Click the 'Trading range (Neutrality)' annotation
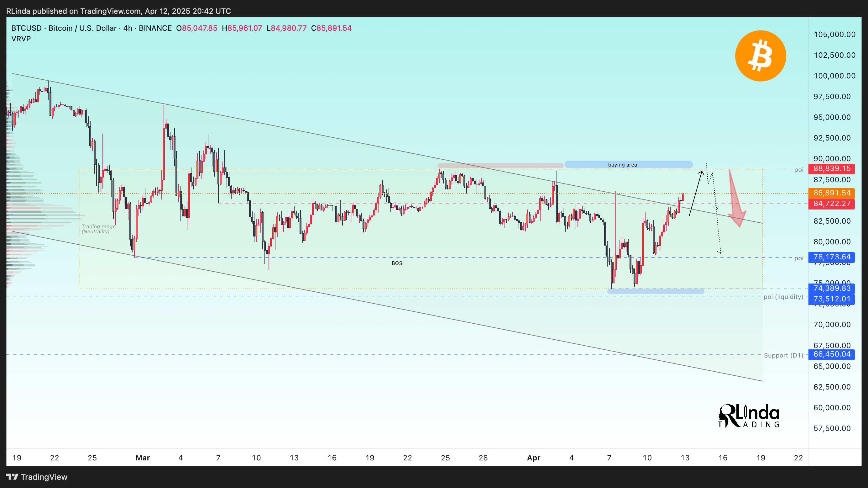Screen dimensions: 868x488 point(98,229)
